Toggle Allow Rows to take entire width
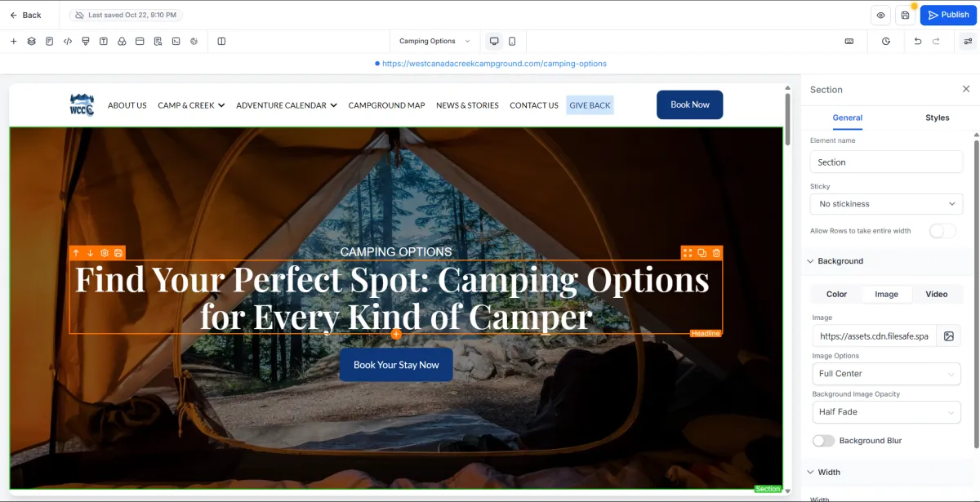Image resolution: width=980 pixels, height=502 pixels. tap(942, 231)
